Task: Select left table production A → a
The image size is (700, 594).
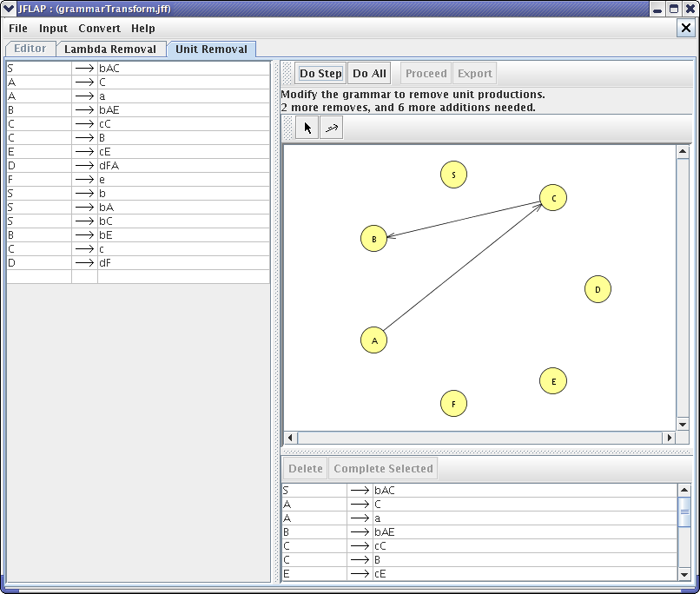Action: pos(138,96)
